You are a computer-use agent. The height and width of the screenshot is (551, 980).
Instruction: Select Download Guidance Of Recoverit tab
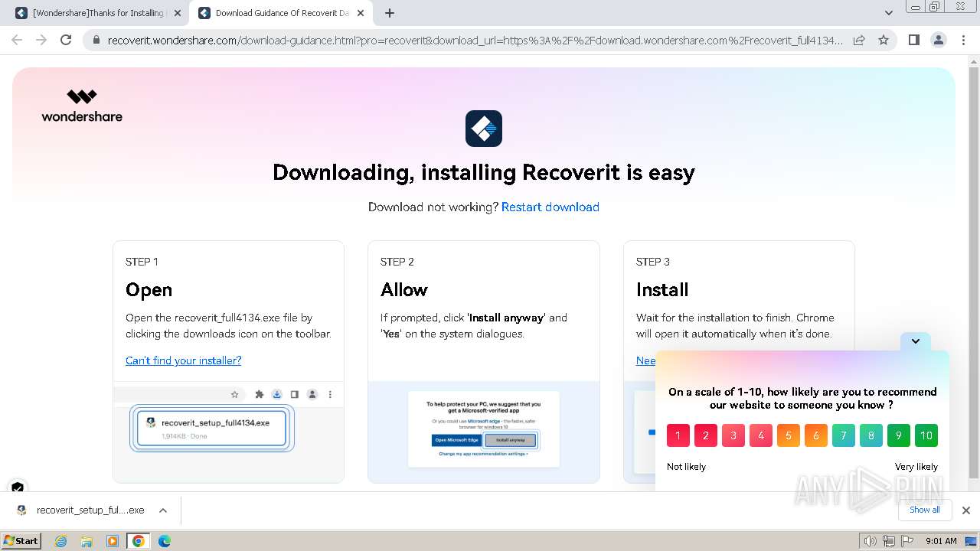click(x=281, y=13)
